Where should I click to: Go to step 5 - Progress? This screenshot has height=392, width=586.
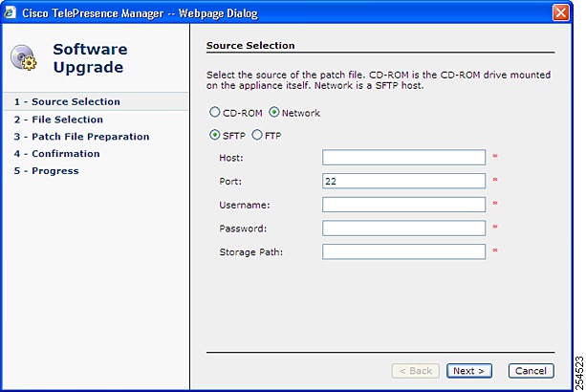coord(46,171)
